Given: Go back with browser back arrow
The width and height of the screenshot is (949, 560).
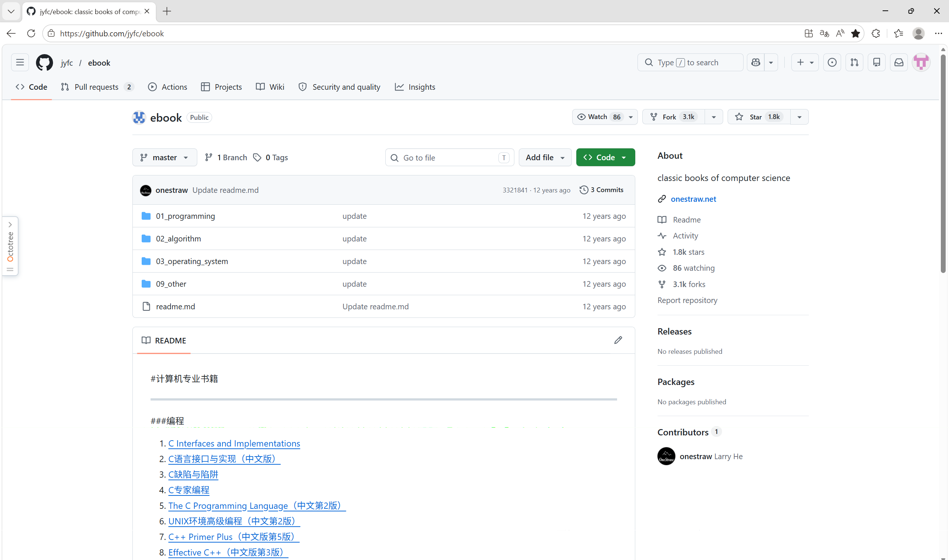Looking at the screenshot, I should point(11,34).
